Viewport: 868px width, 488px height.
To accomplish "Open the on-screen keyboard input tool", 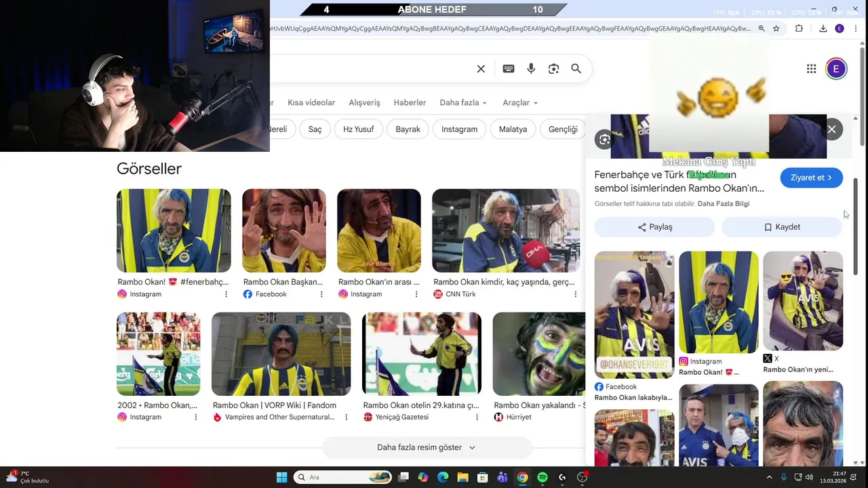I will [509, 68].
